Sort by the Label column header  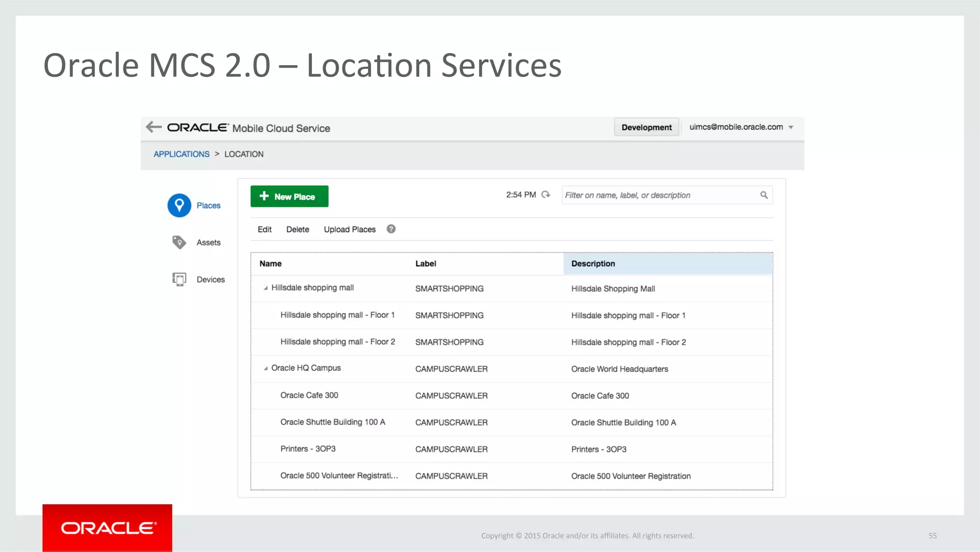(x=425, y=263)
